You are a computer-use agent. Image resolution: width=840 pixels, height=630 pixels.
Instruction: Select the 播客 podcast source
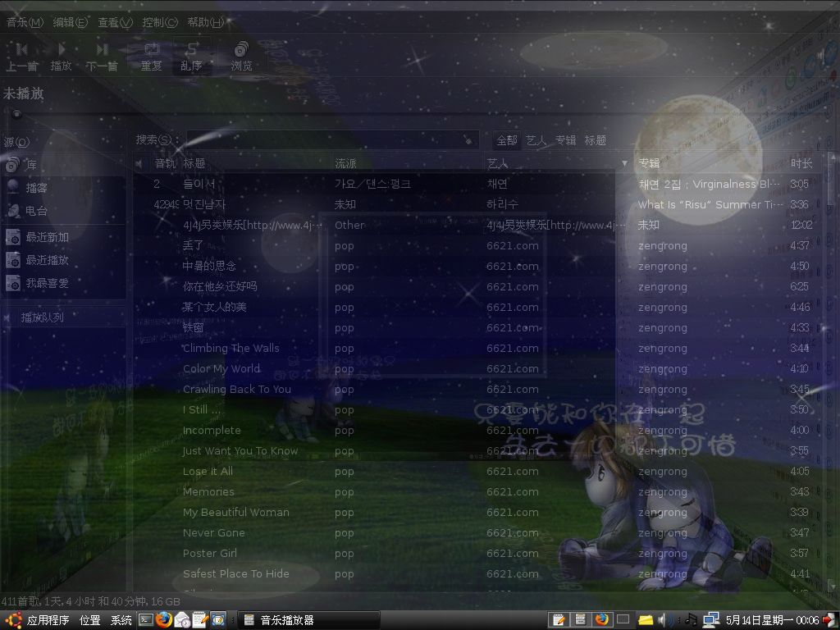coord(63,188)
